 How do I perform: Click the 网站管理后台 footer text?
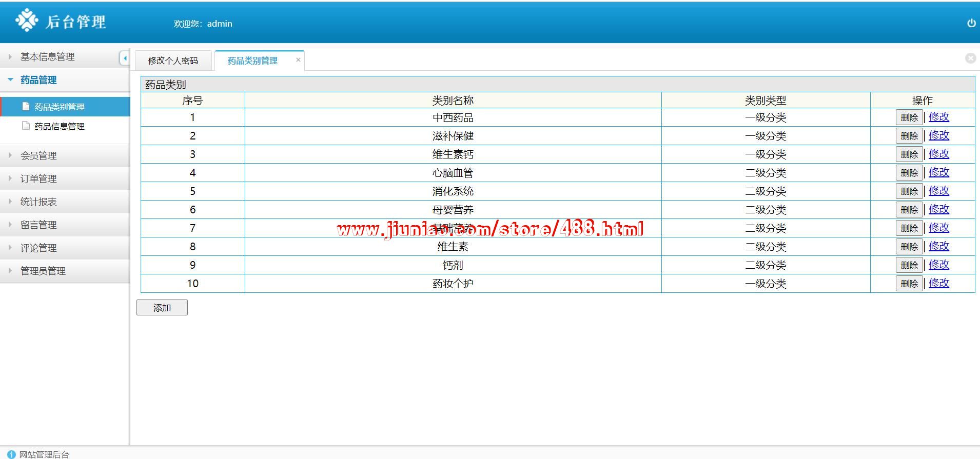click(44, 454)
